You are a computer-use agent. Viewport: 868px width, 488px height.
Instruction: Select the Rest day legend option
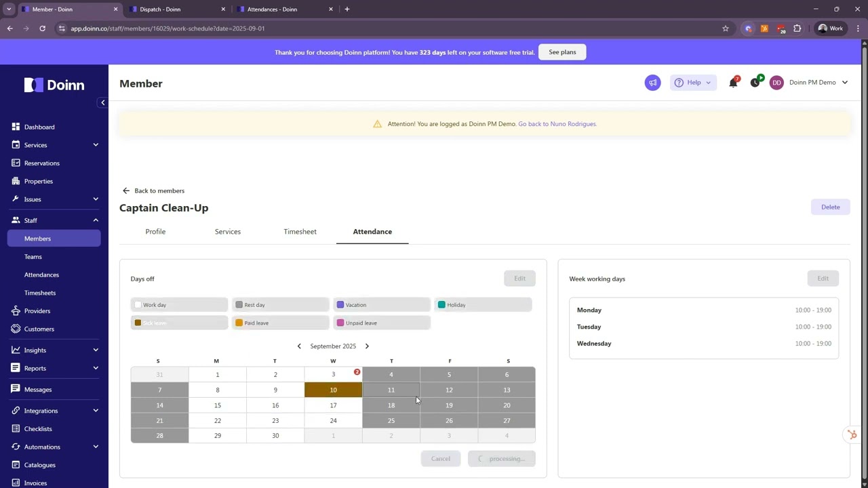280,305
